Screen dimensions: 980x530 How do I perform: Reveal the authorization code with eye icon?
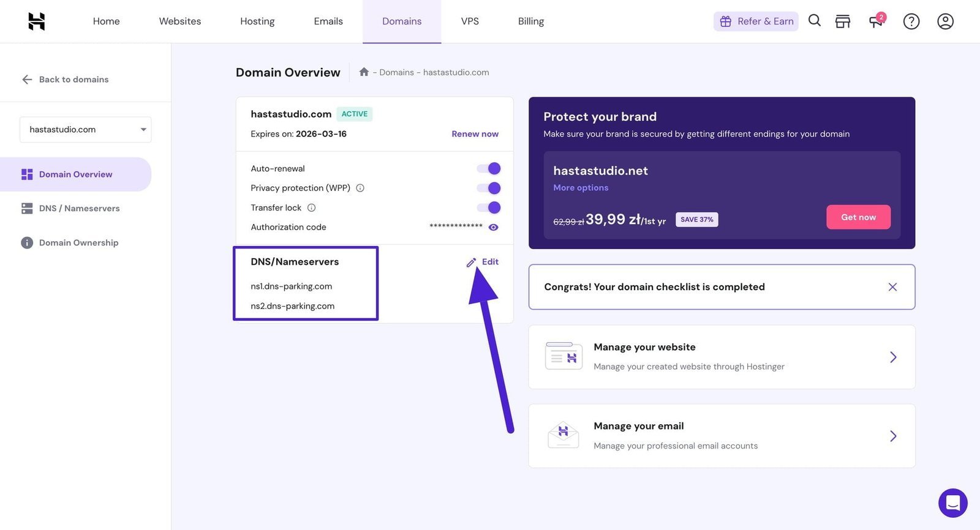493,227
